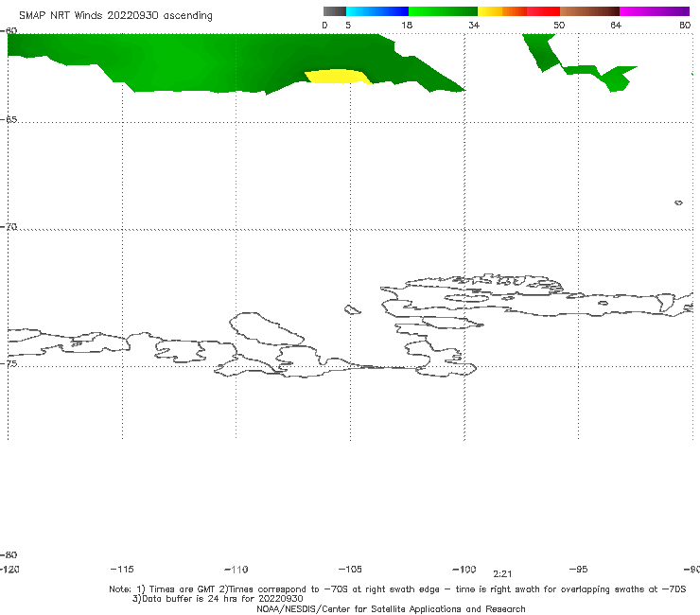Click the "-110" longitude axis label
The image size is (700, 615).
pos(236,570)
